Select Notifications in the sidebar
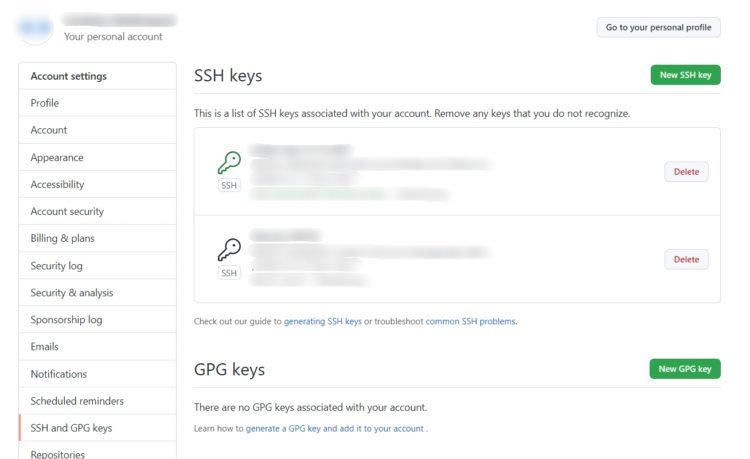750x459 pixels. coord(98,374)
